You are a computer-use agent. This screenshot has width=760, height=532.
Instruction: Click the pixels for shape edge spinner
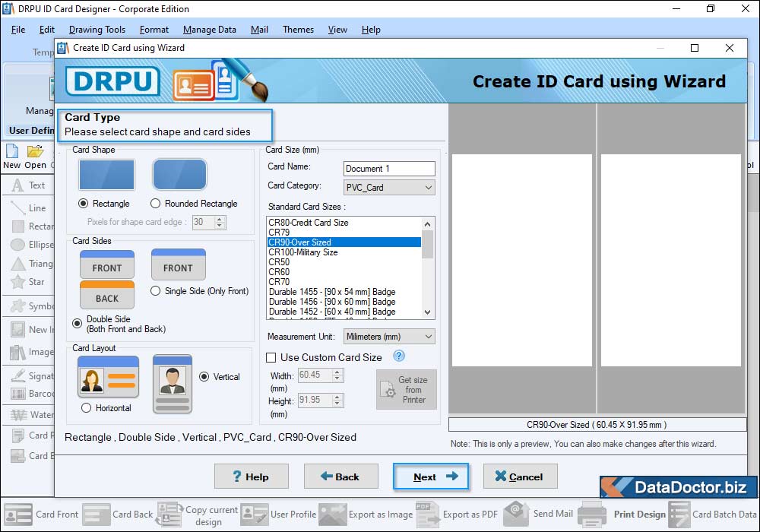pyautogui.click(x=220, y=223)
